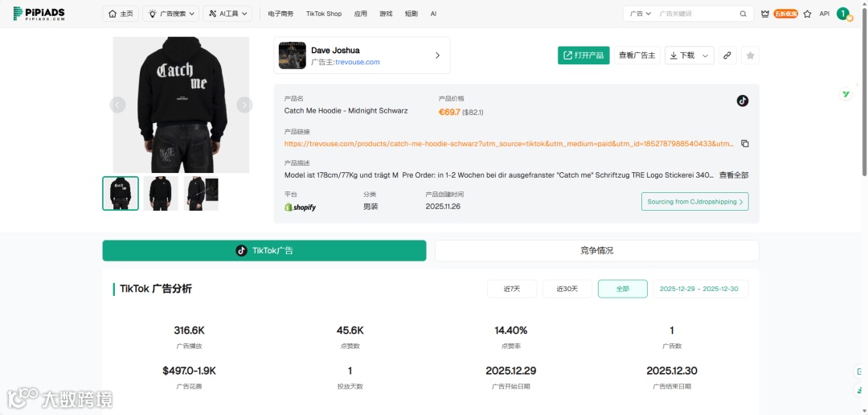Switch to the TikTok广告 tab
Viewport: 868px width, 415px height.
pos(264,250)
